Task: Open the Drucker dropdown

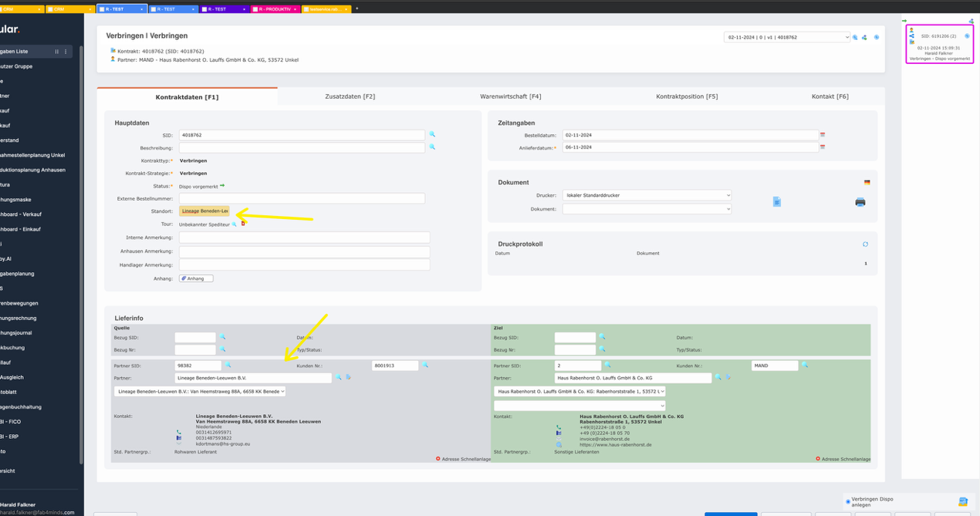Action: 647,196
